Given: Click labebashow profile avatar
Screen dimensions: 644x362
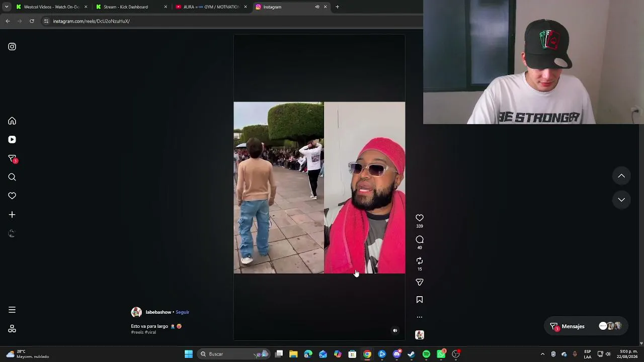Looking at the screenshot, I should tap(136, 312).
